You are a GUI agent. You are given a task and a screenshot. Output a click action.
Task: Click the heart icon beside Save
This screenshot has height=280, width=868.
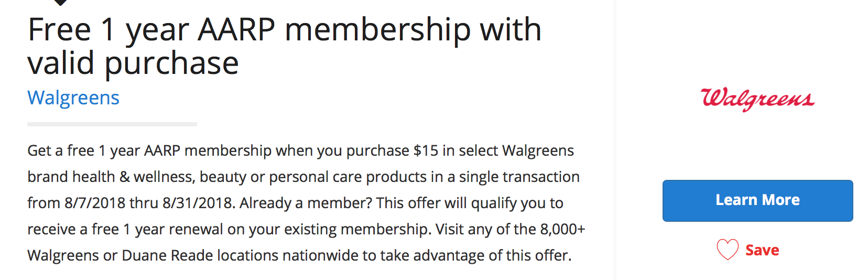pos(728,250)
